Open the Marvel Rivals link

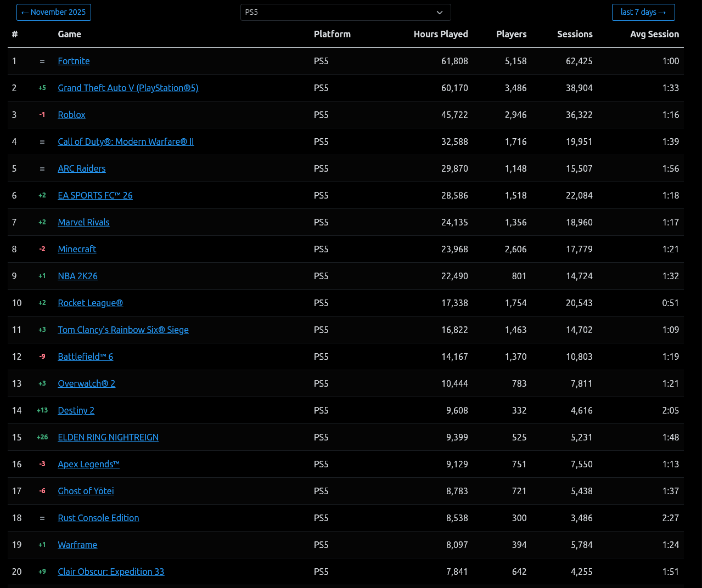[83, 222]
